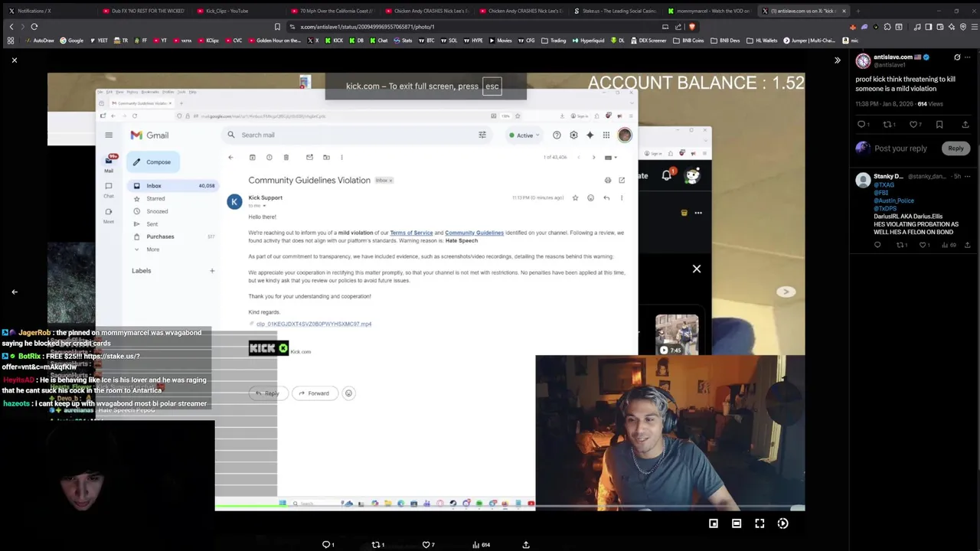Add a new Gmail label with plus
The height and width of the screenshot is (551, 980).
pos(212,270)
